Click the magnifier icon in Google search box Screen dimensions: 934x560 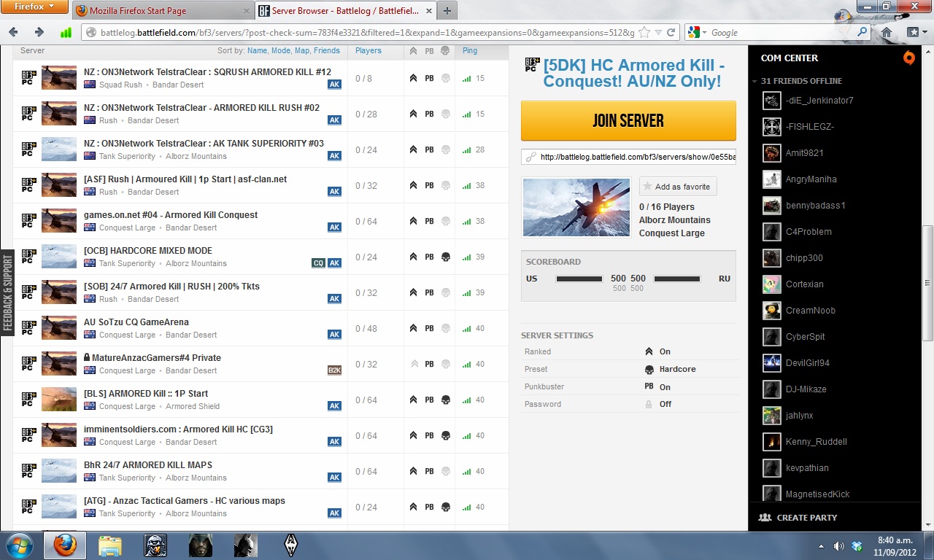[x=862, y=32]
